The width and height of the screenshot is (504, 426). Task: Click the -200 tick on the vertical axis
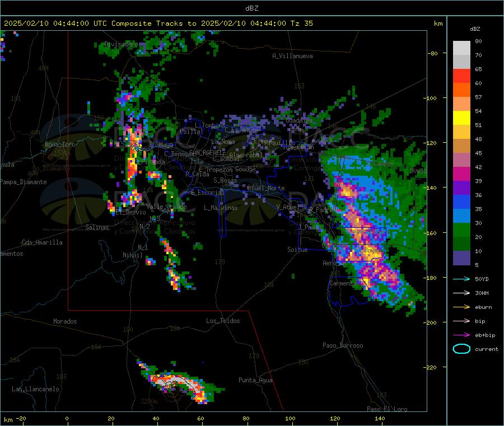point(430,322)
